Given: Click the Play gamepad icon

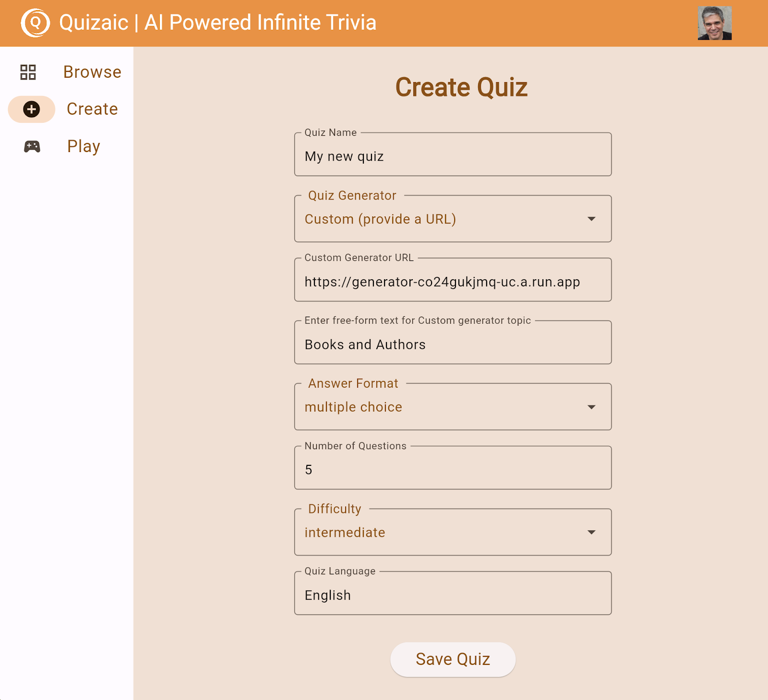Looking at the screenshot, I should [x=32, y=146].
